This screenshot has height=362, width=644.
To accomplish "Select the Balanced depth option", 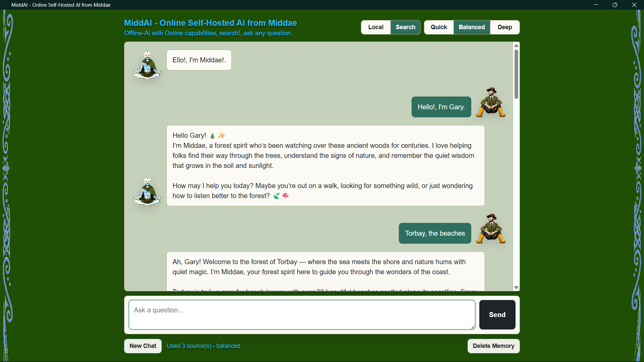I will tap(472, 27).
